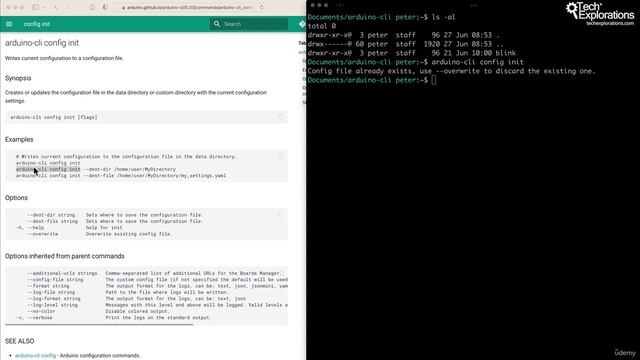Click the 'blink' directory row in terminal

(412, 53)
